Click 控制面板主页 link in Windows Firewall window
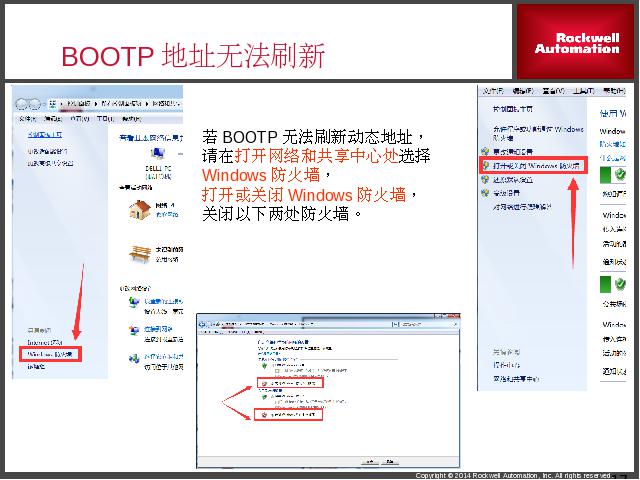 513,109
